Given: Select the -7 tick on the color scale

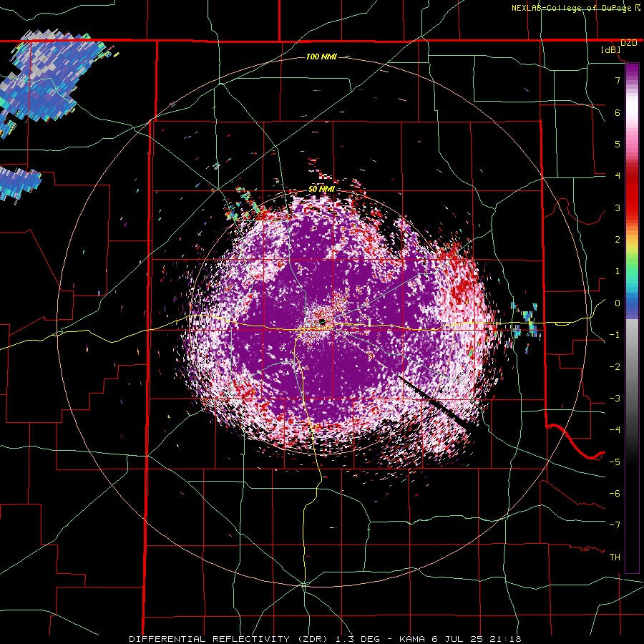Looking at the screenshot, I should [615, 525].
